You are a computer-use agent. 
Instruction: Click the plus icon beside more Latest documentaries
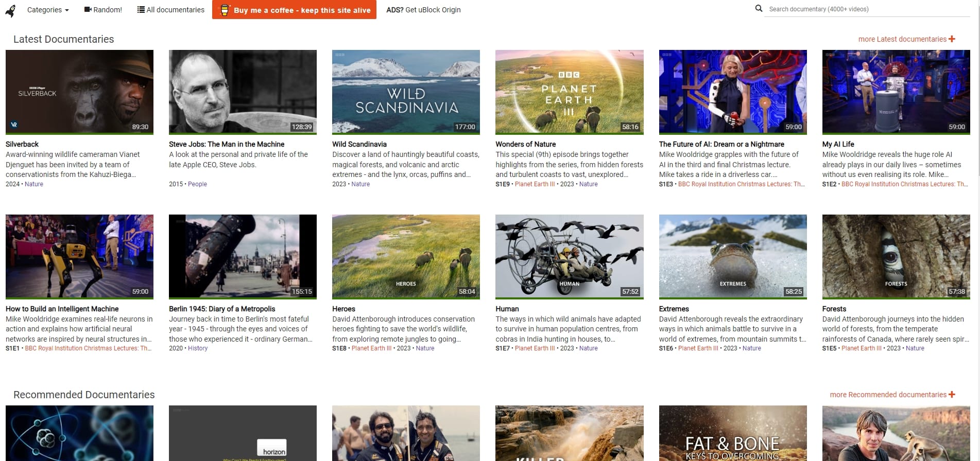tap(952, 39)
